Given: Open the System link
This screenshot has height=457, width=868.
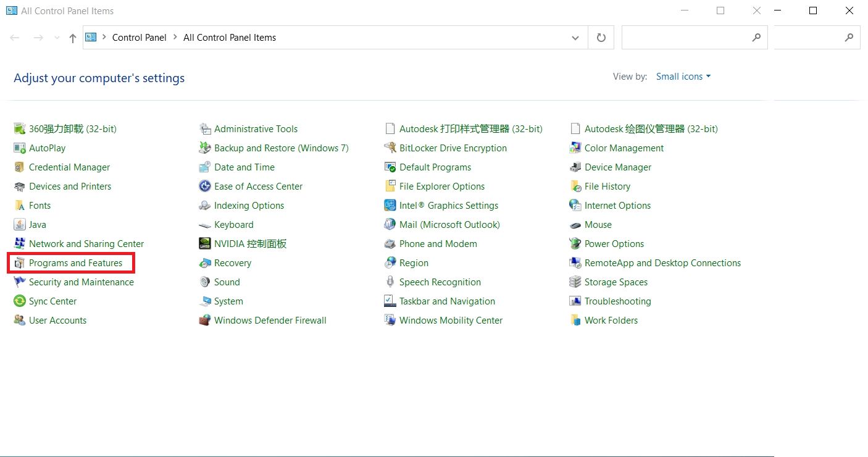Looking at the screenshot, I should click(228, 301).
